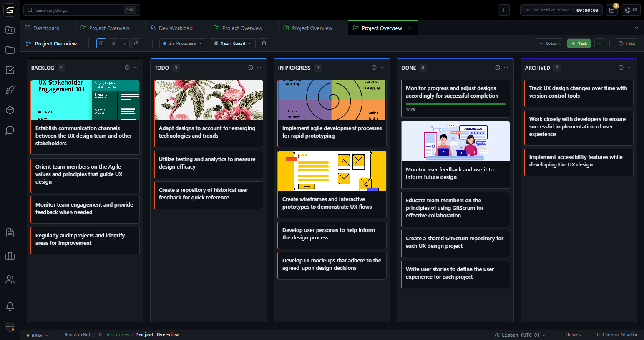The height and width of the screenshot is (340, 644).
Task: Click the Help button
Action: click(626, 43)
